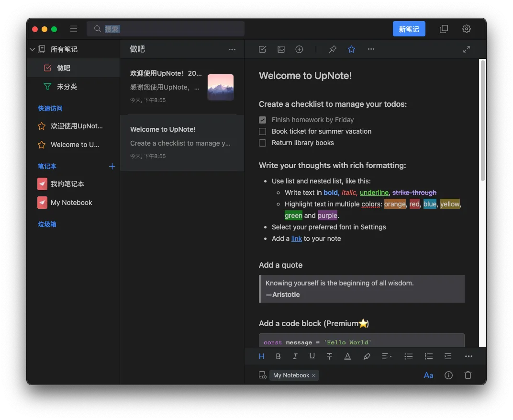This screenshot has height=420, width=513.
Task: Toggle the bookmark star in note toolbar
Action: [x=351, y=49]
